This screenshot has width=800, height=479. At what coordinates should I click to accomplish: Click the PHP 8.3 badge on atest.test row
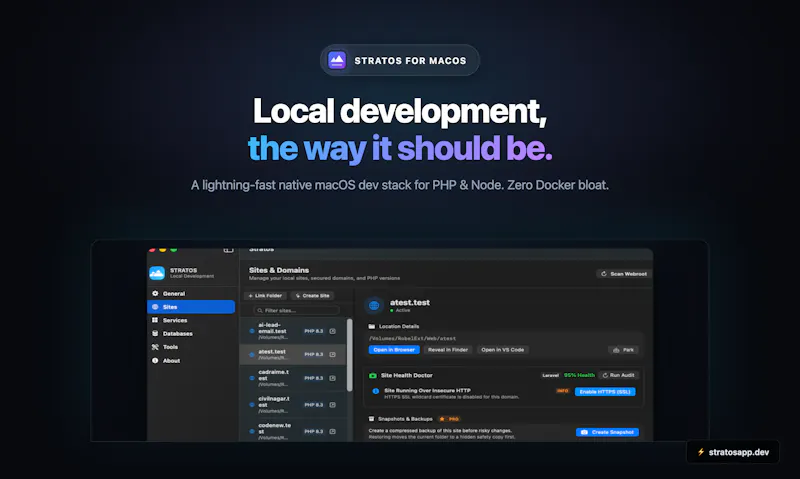(x=314, y=354)
